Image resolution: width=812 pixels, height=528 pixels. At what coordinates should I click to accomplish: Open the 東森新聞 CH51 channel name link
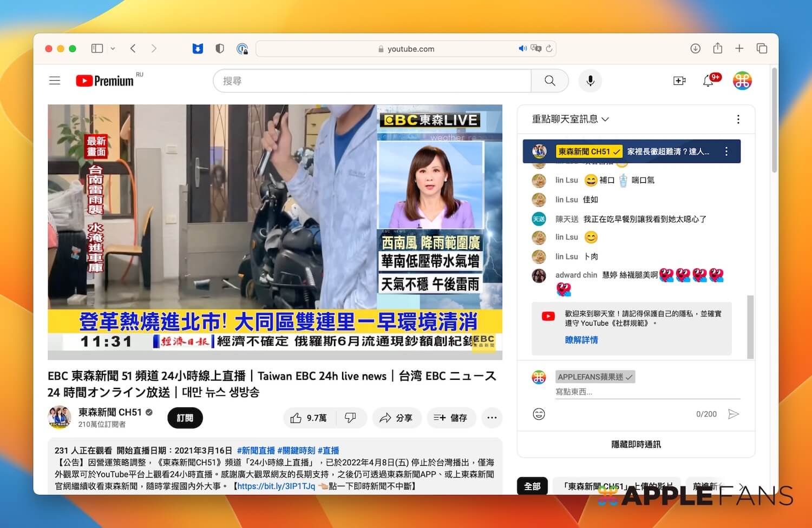pos(110,412)
